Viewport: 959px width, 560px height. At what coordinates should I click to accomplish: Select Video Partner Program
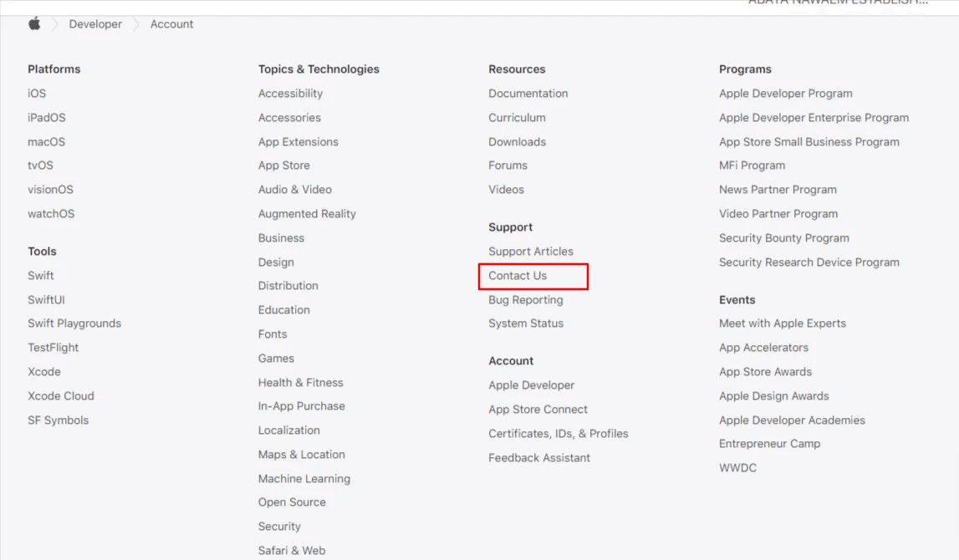click(778, 213)
